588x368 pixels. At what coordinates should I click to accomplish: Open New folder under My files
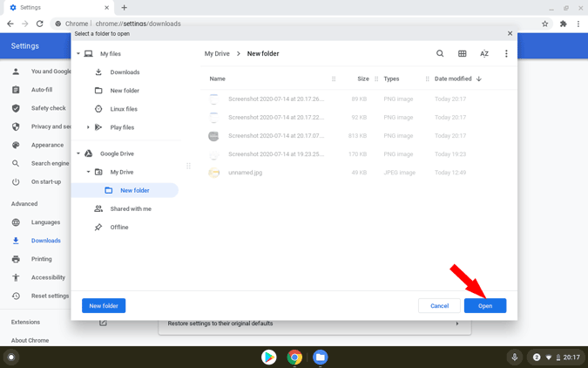pyautogui.click(x=125, y=91)
